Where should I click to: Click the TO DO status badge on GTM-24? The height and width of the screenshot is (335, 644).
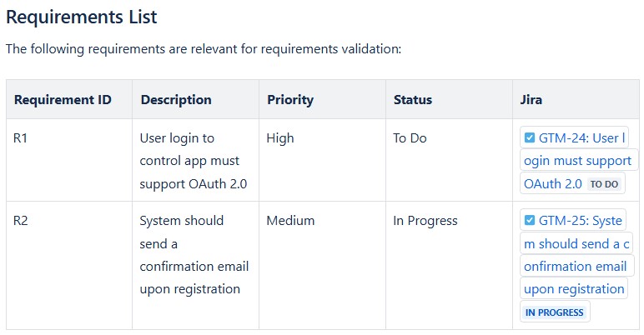[605, 184]
